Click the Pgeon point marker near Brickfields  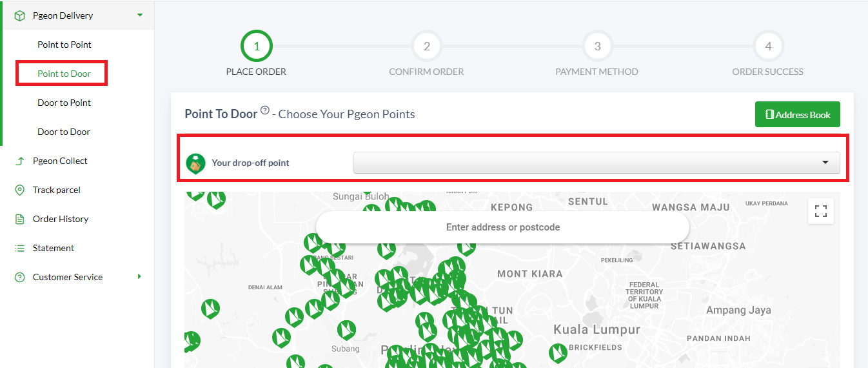(558, 353)
